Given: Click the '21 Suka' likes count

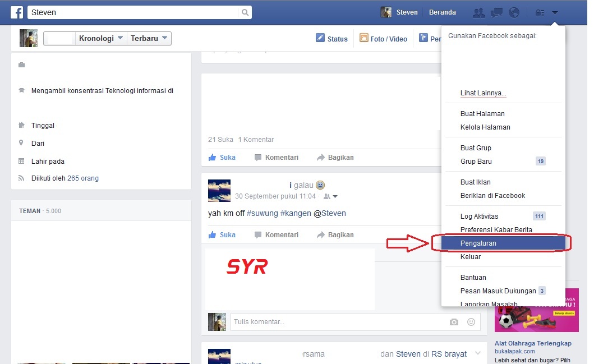Looking at the screenshot, I should coord(220,140).
